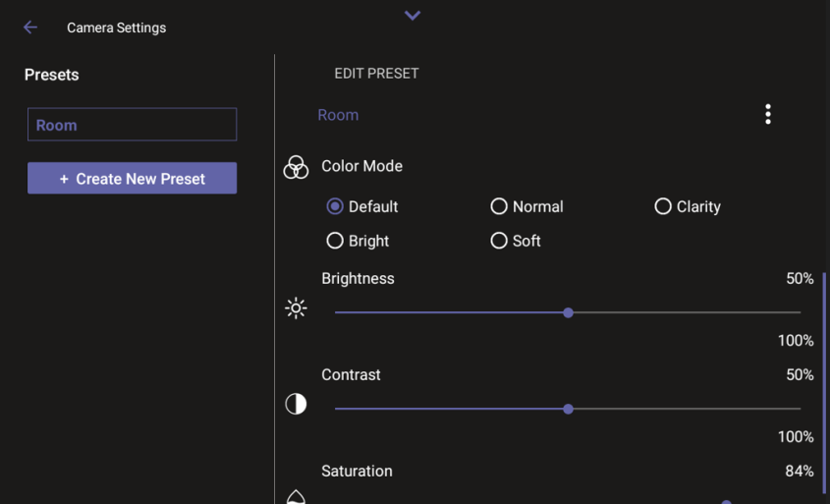The width and height of the screenshot is (830, 504).
Task: Click the Saturation slider handle
Action: coord(726,502)
